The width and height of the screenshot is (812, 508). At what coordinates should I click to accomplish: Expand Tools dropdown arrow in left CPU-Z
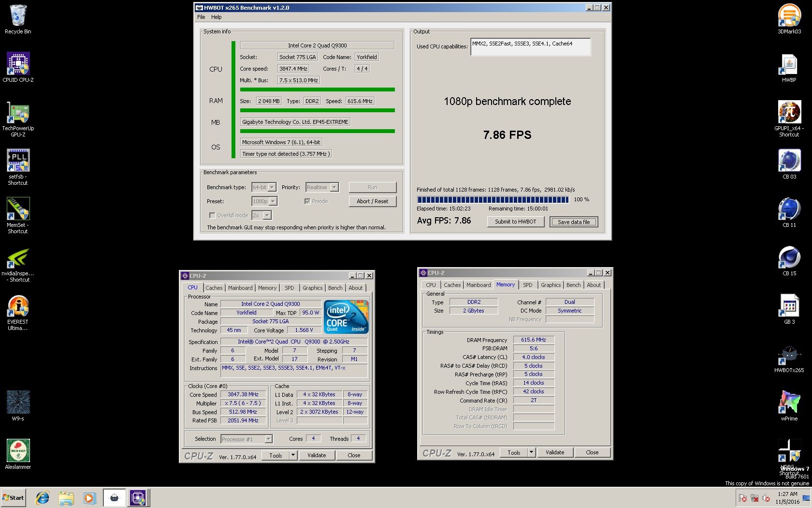point(293,455)
